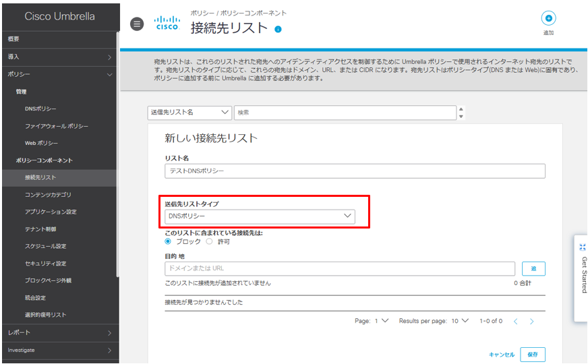Open the Page number dropdown

point(382,321)
